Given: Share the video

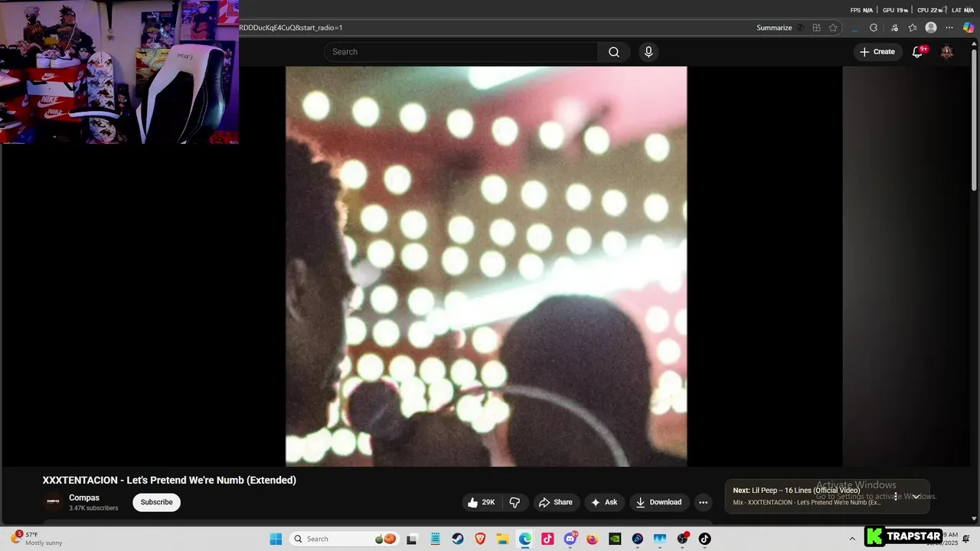Looking at the screenshot, I should point(556,502).
